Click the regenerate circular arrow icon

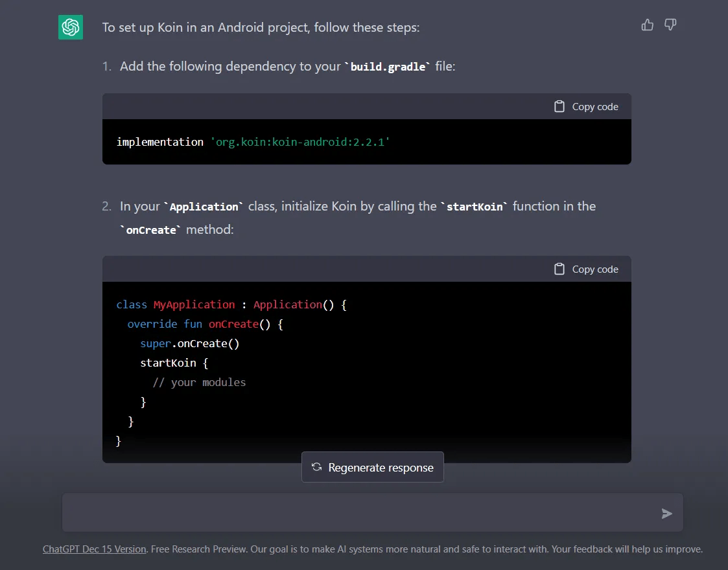coord(316,467)
